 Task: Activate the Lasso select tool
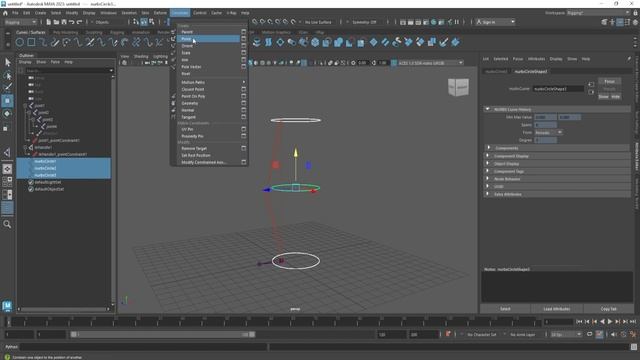click(7, 75)
